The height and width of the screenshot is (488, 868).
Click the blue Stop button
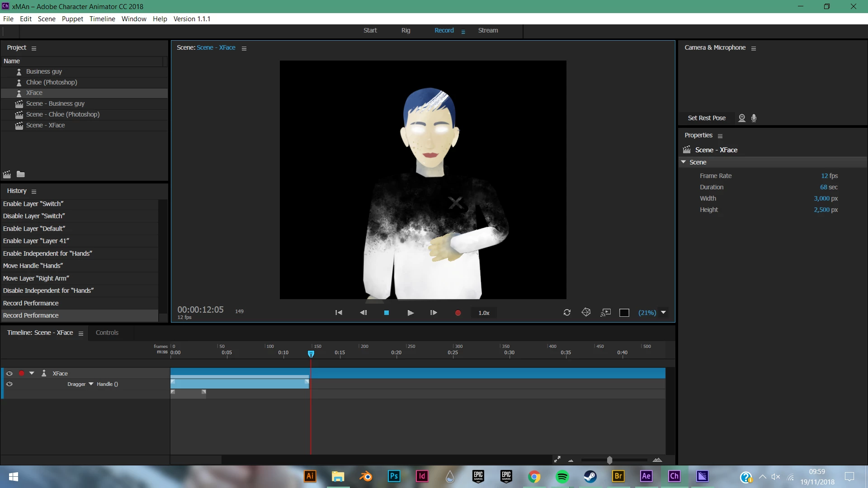click(387, 313)
